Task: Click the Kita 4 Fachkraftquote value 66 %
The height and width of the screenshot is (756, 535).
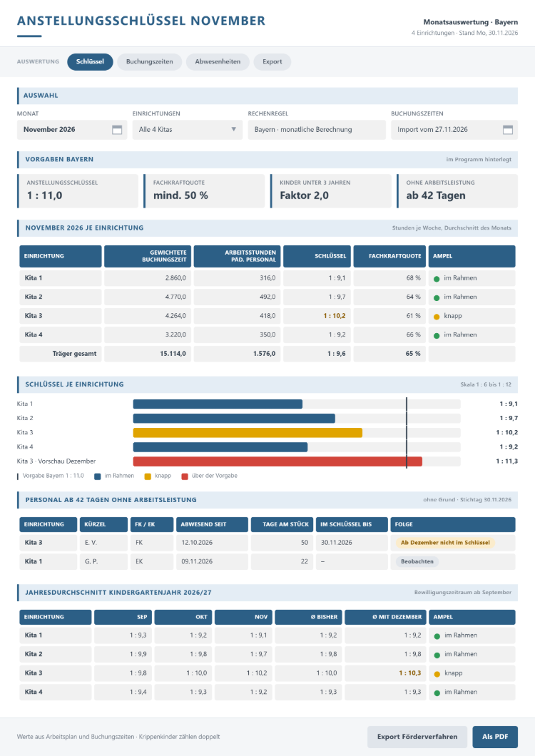Action: click(414, 334)
